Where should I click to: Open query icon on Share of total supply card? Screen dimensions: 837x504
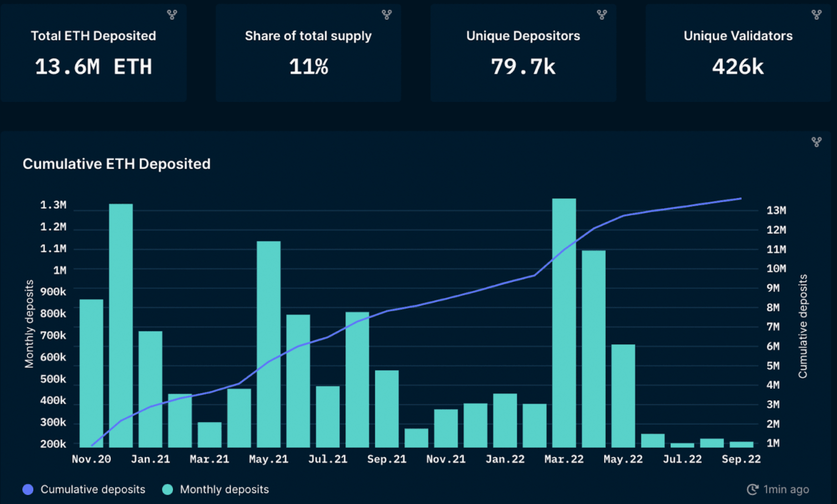click(x=387, y=15)
